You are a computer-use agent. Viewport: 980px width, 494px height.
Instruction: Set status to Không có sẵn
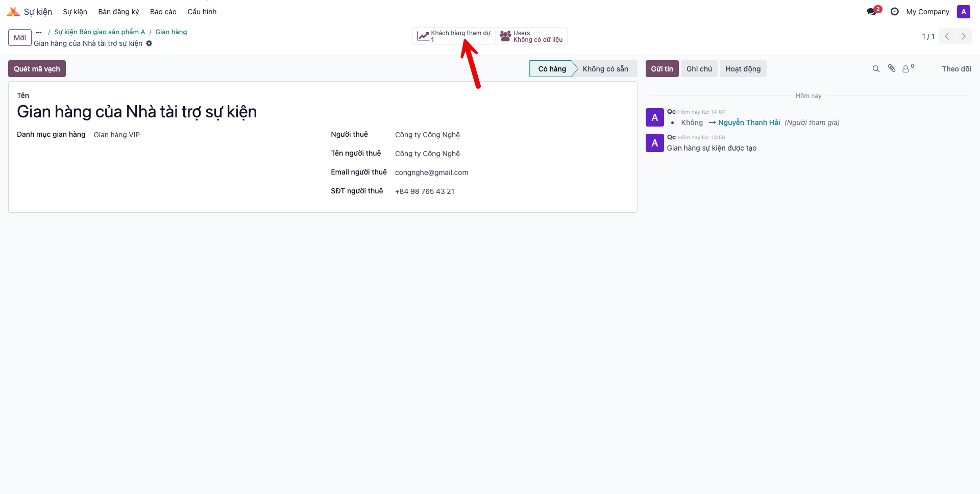click(x=605, y=69)
